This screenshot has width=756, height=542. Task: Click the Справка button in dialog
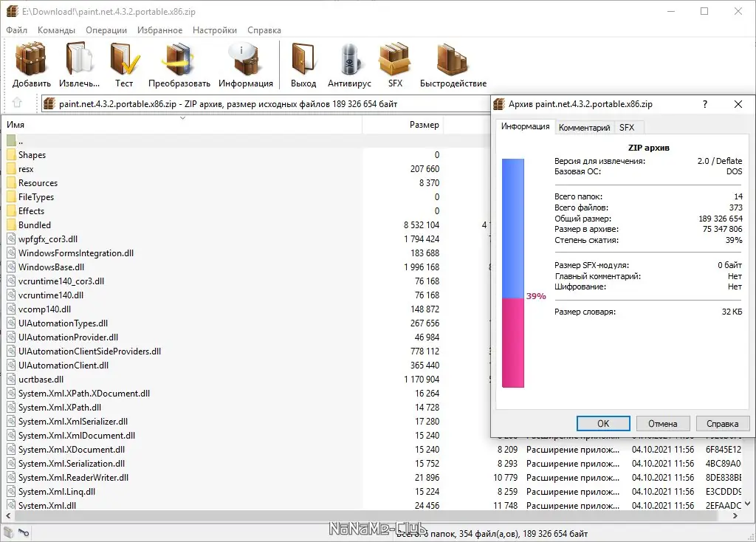pyautogui.click(x=722, y=423)
